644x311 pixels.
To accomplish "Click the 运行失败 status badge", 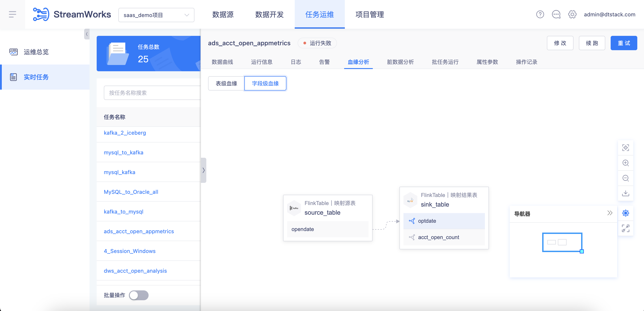I will click(317, 43).
